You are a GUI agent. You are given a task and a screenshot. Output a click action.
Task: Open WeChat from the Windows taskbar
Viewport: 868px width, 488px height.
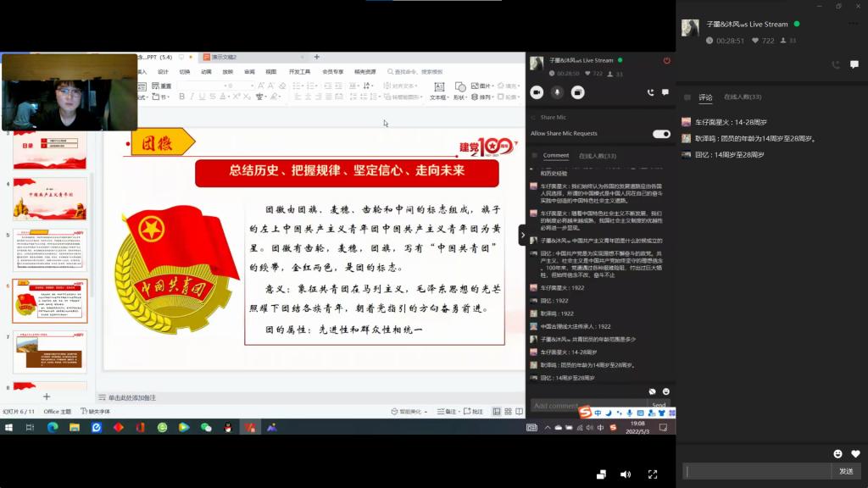point(206,428)
